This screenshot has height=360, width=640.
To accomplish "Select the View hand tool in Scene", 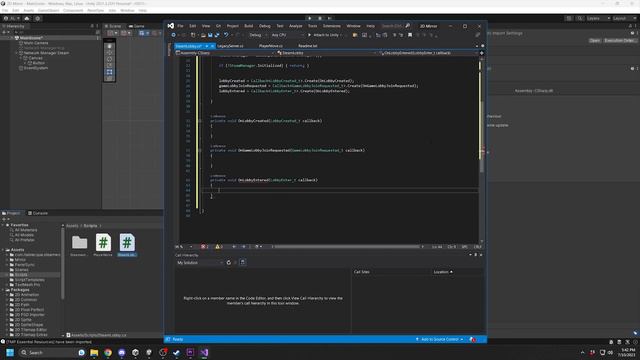I will (109, 46).
